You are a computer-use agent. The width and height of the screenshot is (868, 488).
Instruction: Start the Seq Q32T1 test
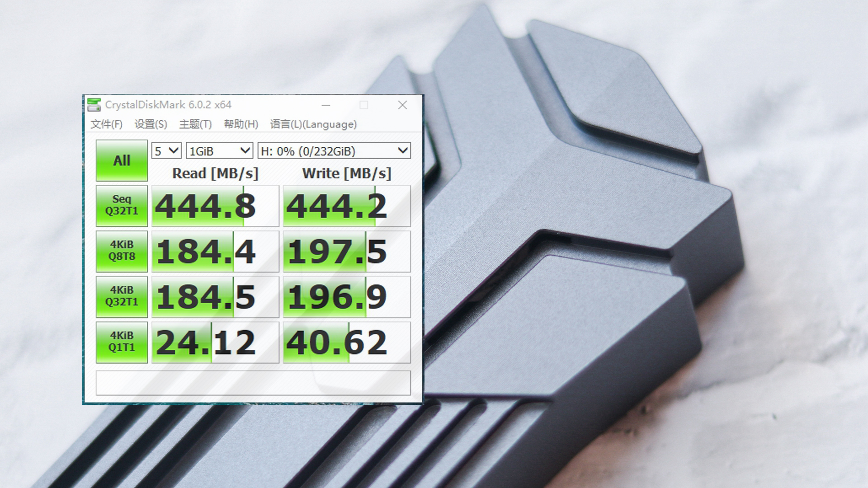coord(122,206)
